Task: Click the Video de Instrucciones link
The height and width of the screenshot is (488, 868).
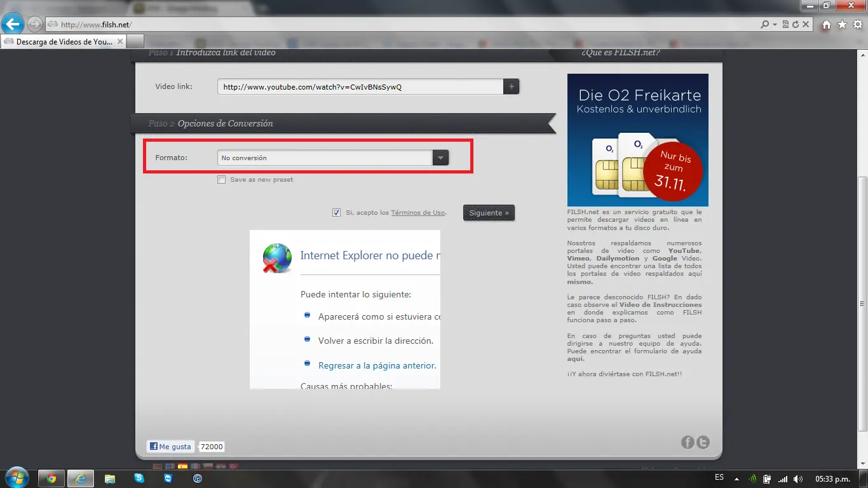Action: 661,305
